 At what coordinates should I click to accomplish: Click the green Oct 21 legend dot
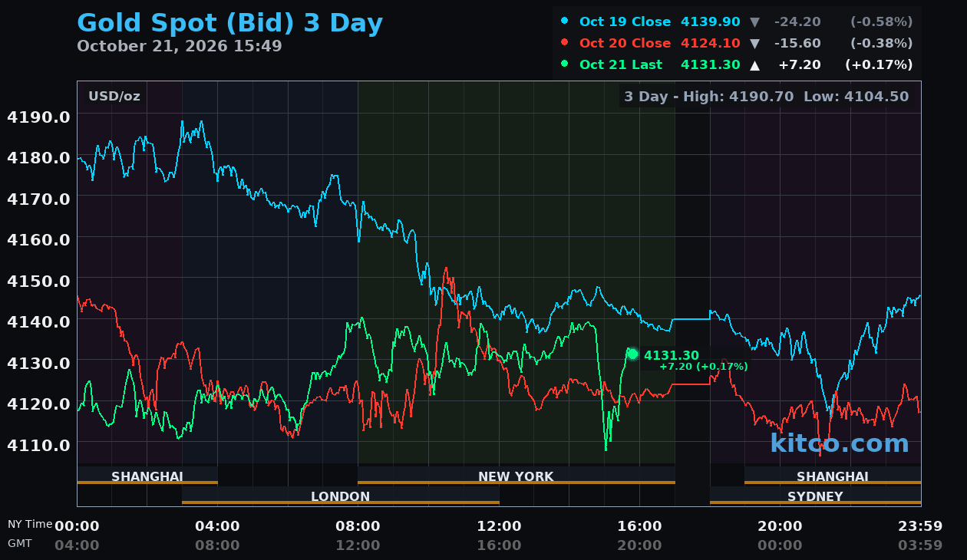pos(565,64)
